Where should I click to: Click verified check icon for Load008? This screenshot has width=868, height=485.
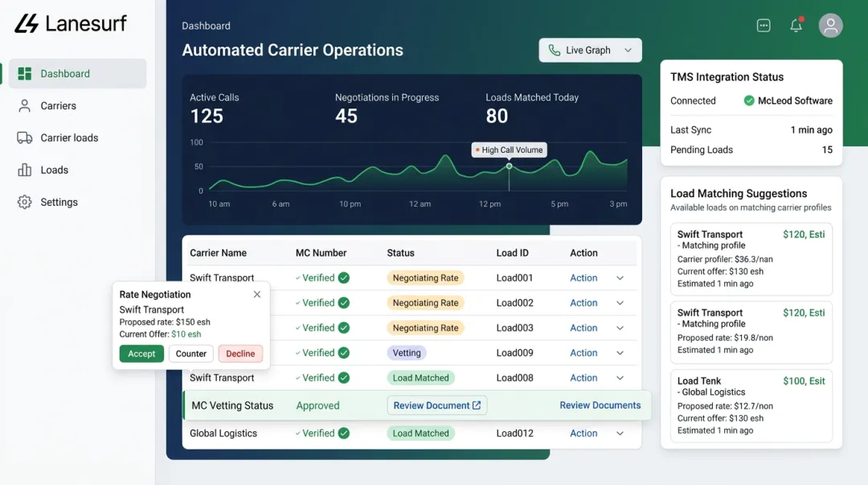tap(344, 377)
